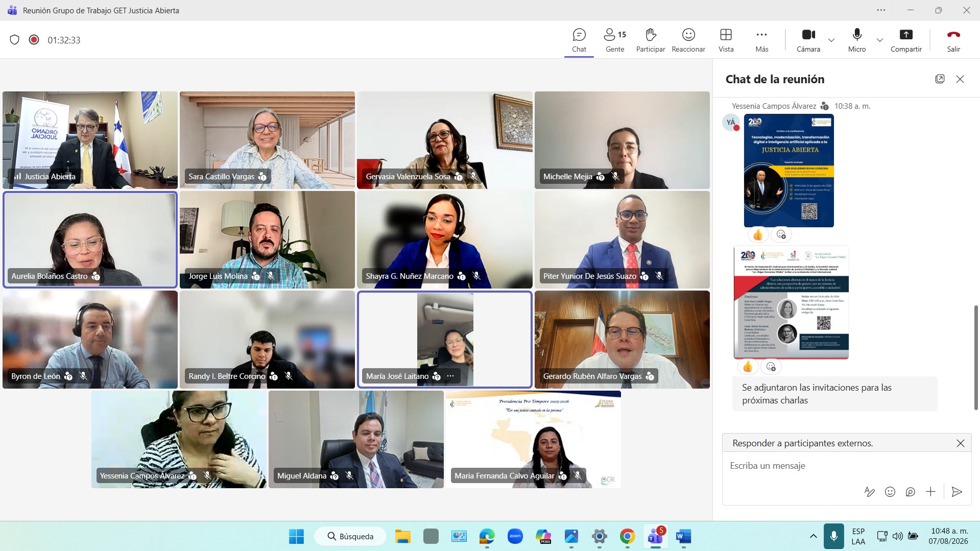Open the Gente participants panel

[x=615, y=40]
